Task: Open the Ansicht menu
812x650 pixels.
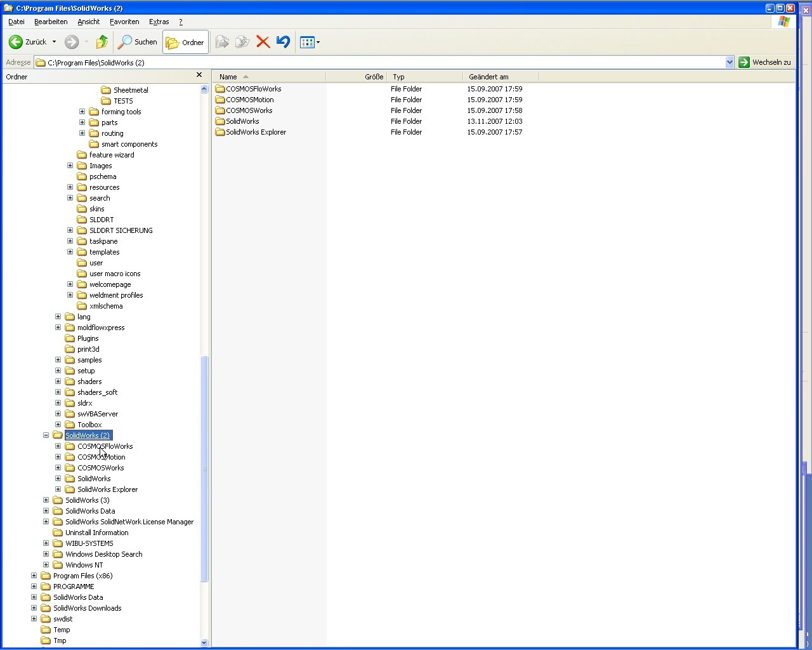Action: click(x=89, y=22)
